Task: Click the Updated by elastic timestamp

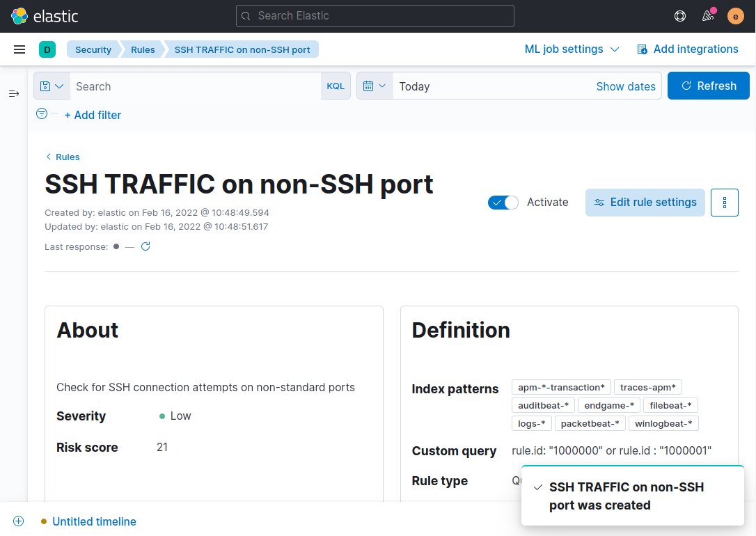Action: 156,226
